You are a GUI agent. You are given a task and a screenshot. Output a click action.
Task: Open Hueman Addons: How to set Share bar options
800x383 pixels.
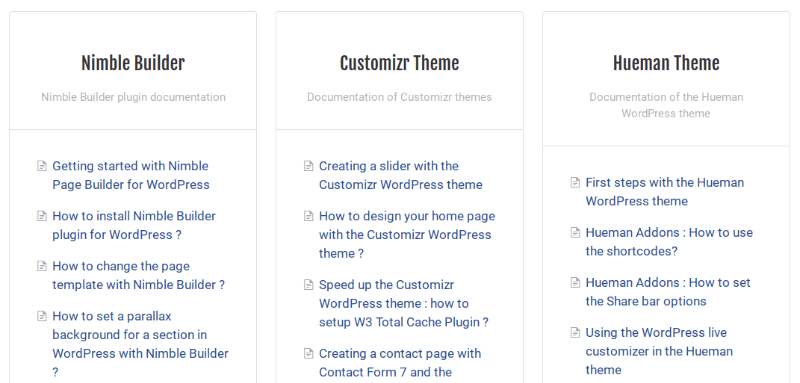tap(668, 292)
